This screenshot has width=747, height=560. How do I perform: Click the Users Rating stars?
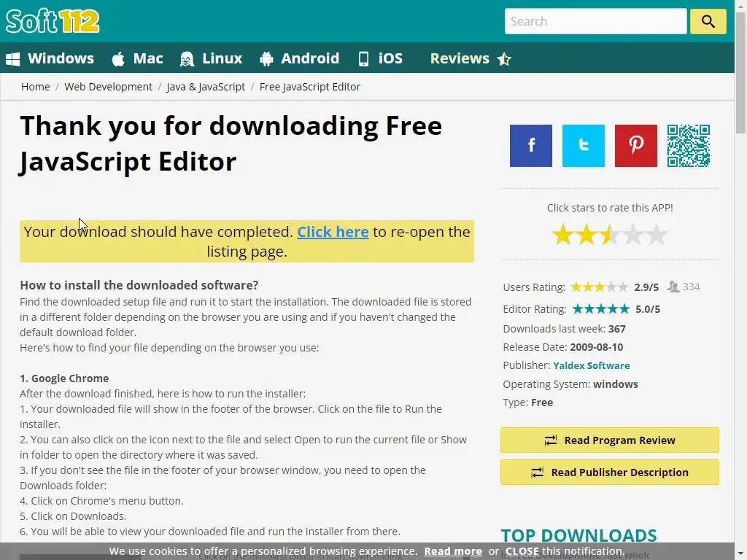point(600,287)
